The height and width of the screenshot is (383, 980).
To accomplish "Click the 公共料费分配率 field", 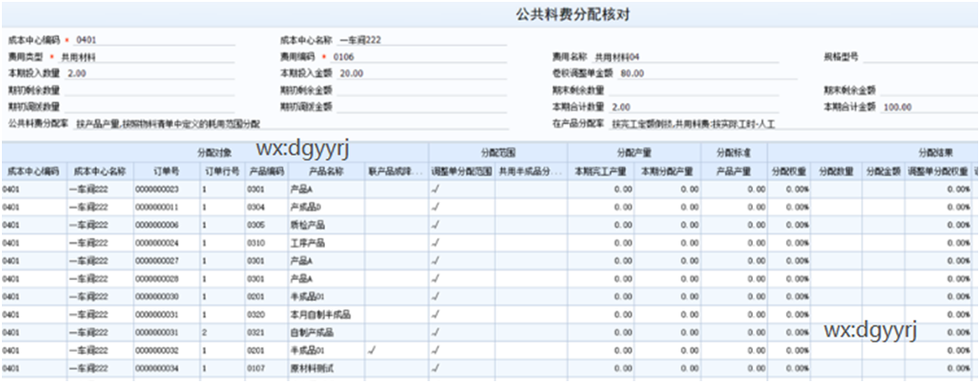I will tap(290, 124).
